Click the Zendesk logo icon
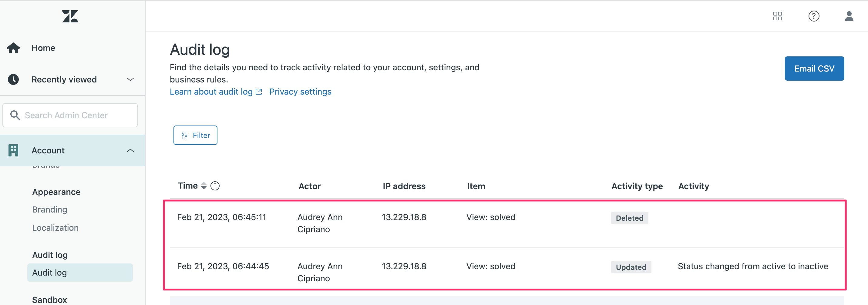The width and height of the screenshot is (868, 305). [70, 16]
